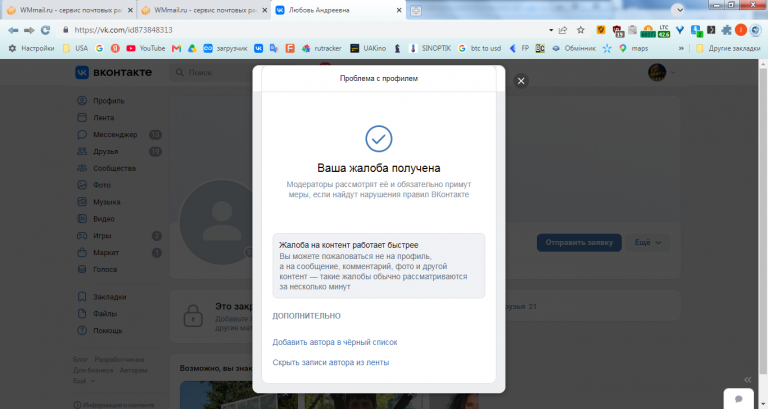
Task: Select the 'Любовь Андреевна' browser tab
Action: coord(338,10)
